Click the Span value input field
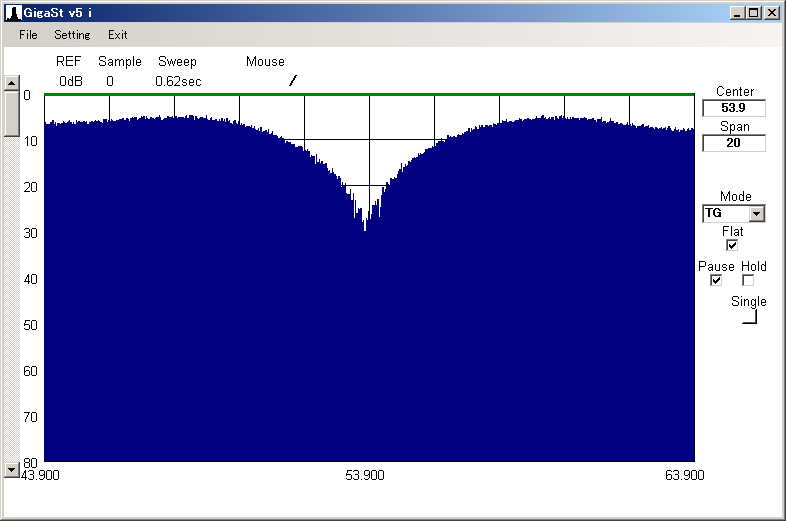786x521 pixels. tap(734, 143)
